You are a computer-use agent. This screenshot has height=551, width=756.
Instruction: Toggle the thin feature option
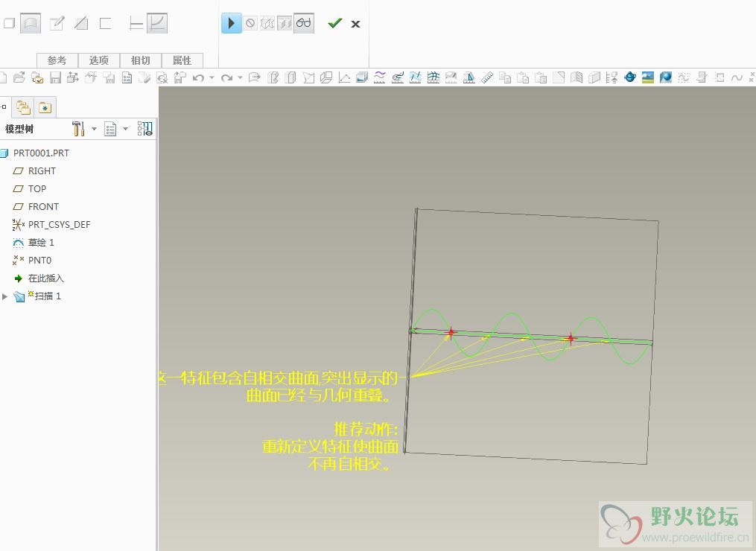106,23
